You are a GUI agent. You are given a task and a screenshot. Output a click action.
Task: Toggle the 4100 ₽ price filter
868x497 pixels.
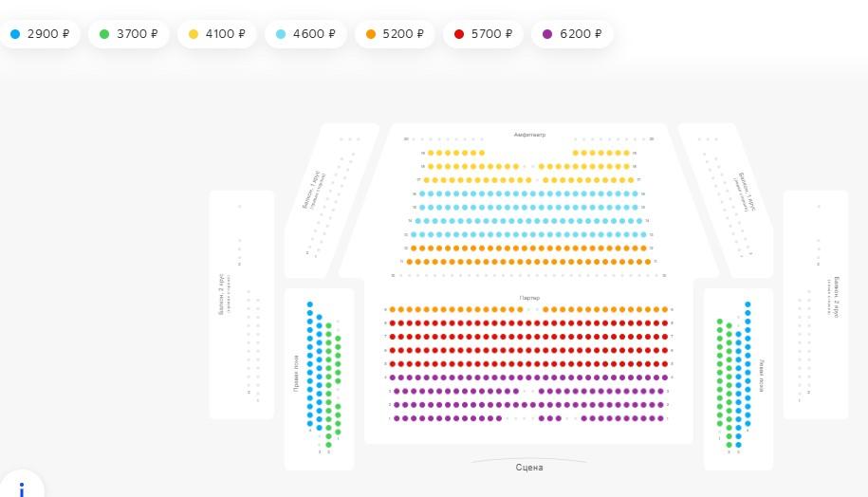click(218, 34)
